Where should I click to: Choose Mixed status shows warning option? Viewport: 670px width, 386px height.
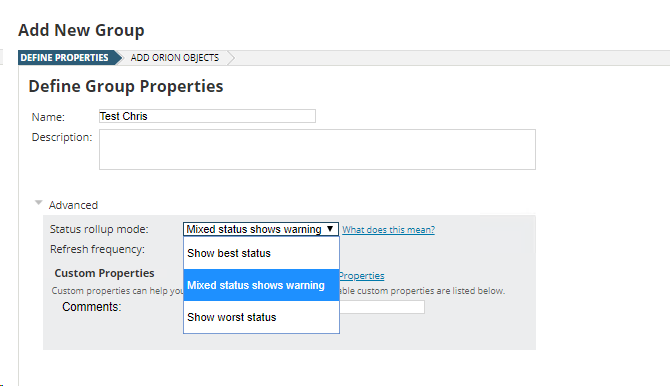(261, 285)
